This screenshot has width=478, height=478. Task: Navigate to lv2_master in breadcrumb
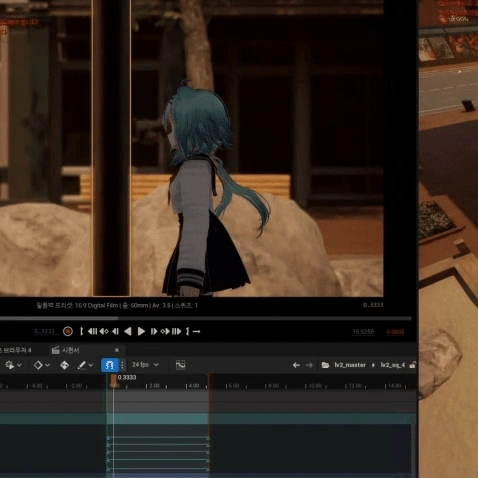pyautogui.click(x=350, y=365)
